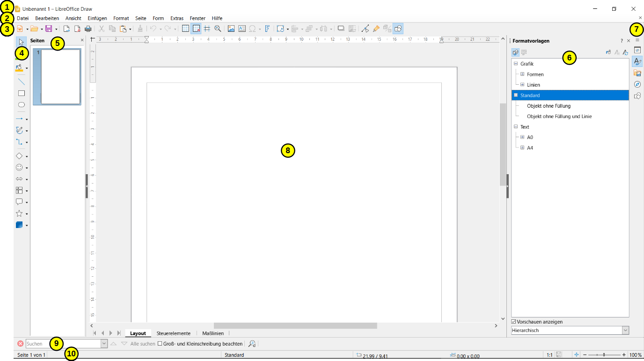
Task: Switch to Steuerelemente layer tab
Action: pyautogui.click(x=174, y=333)
